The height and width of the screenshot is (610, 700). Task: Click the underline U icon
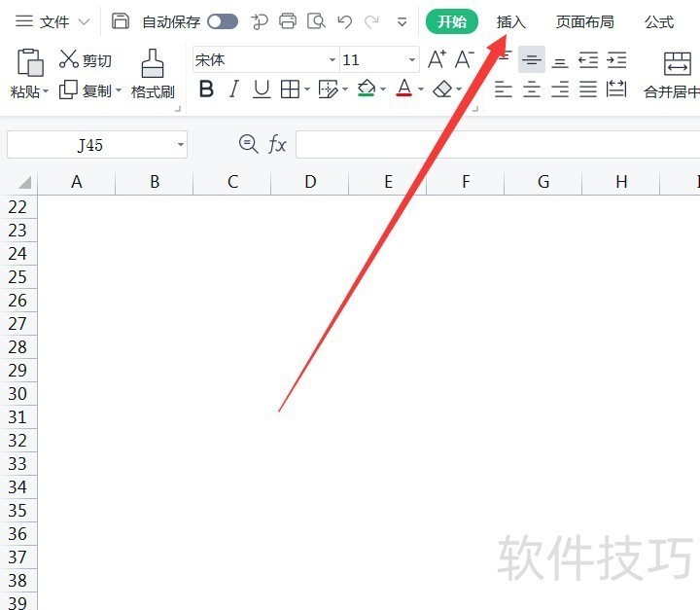262,90
